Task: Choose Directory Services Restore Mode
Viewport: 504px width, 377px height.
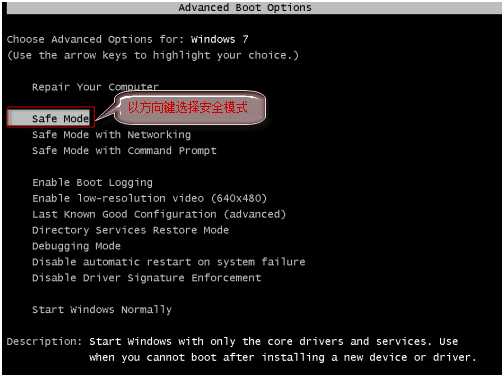Action: pyautogui.click(x=131, y=230)
